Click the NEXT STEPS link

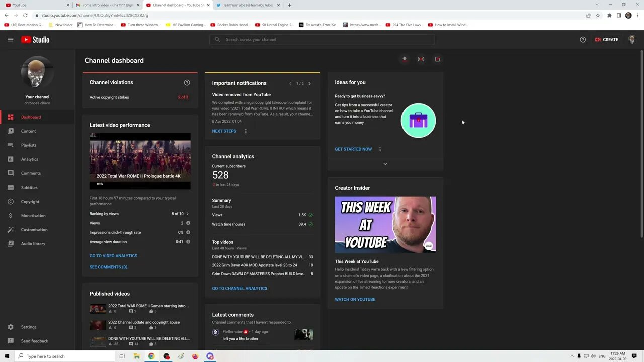point(224,131)
